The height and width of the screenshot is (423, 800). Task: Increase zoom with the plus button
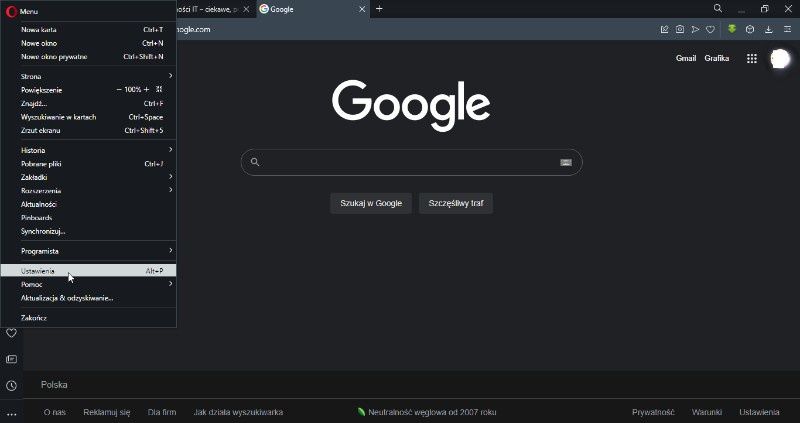[146, 89]
